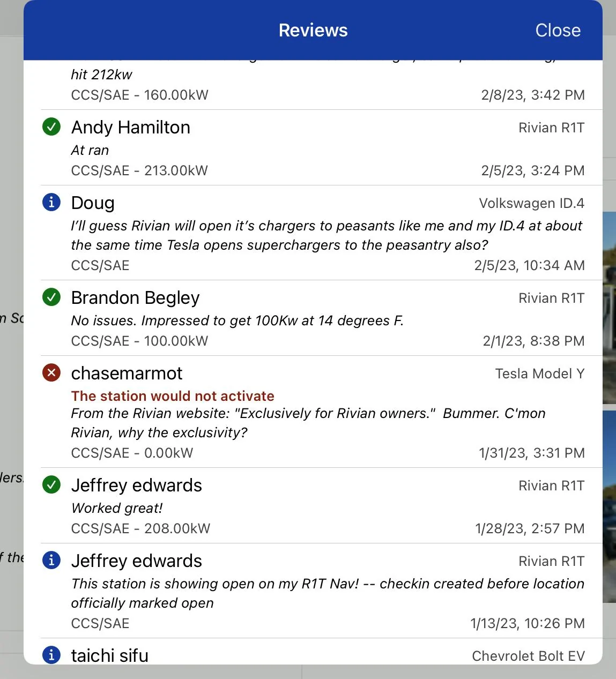Open taichi sifu's reviewer name

(x=109, y=655)
